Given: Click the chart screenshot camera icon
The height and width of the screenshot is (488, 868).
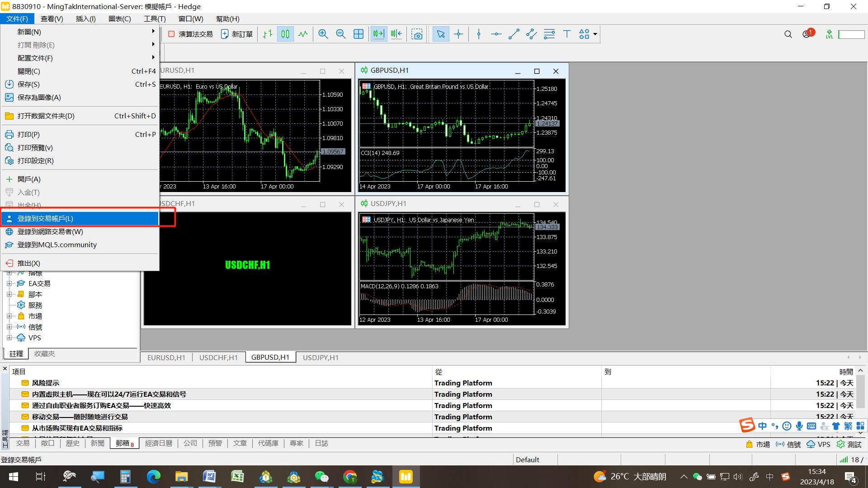Looking at the screenshot, I should tap(417, 34).
